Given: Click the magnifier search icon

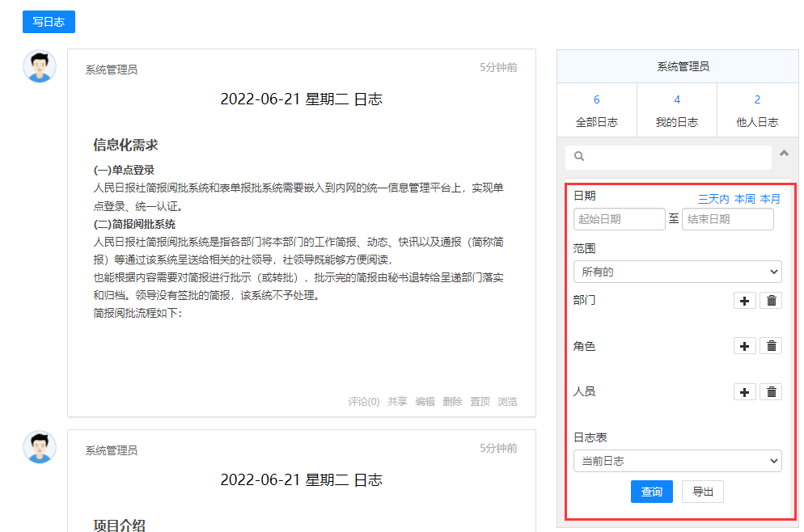Looking at the screenshot, I should point(579,156).
